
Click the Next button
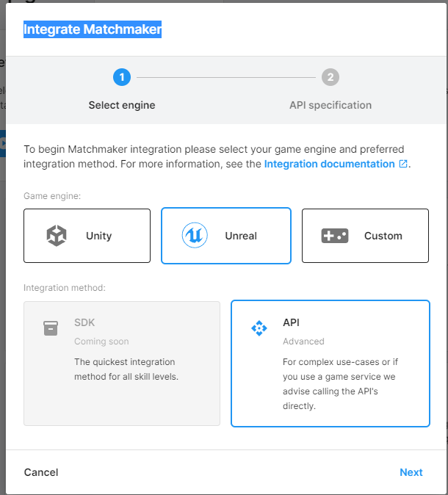click(x=411, y=472)
